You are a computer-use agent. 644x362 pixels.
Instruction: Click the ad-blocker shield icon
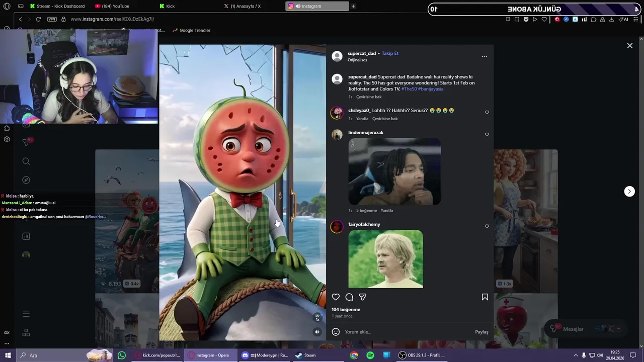(x=526, y=19)
